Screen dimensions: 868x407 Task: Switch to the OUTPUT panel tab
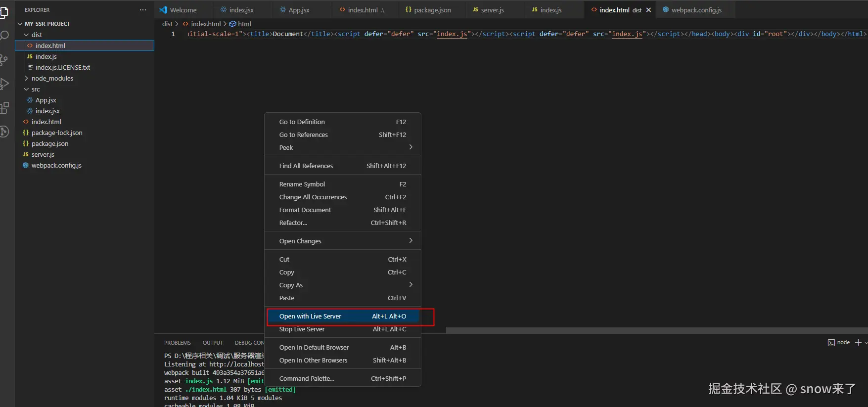click(x=213, y=343)
